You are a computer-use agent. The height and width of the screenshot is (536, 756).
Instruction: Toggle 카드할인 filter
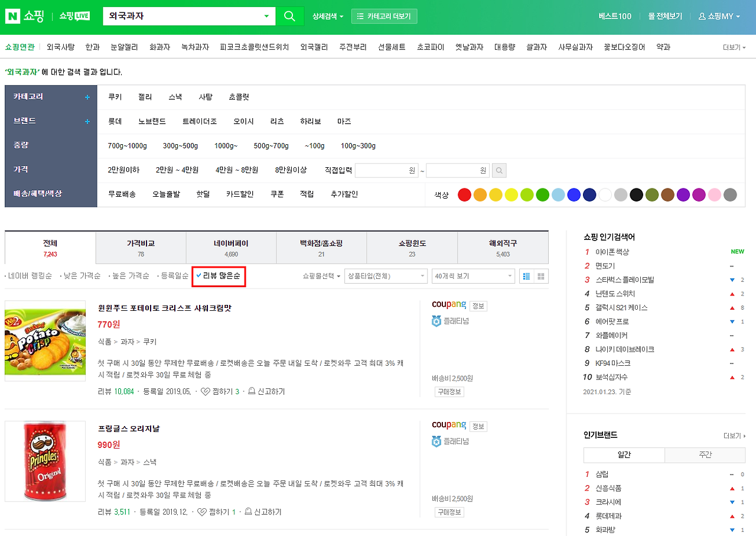click(240, 194)
